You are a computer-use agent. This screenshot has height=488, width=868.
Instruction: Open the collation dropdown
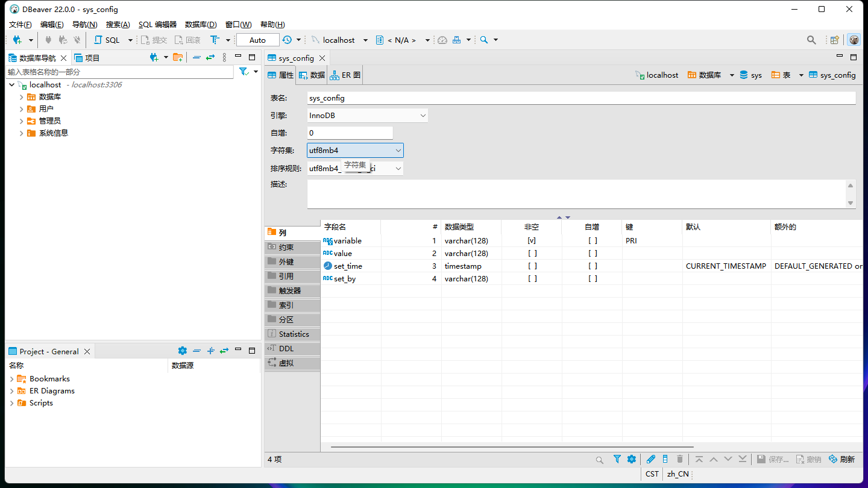(x=355, y=169)
